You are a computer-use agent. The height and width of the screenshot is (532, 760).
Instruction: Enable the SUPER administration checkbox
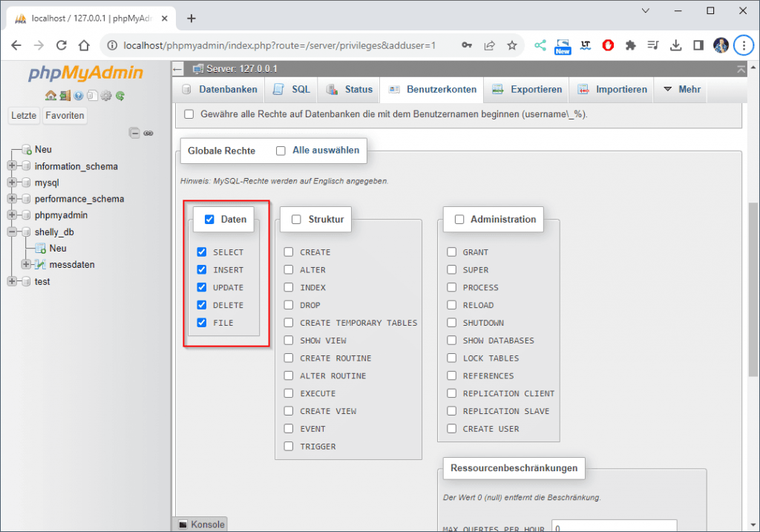[451, 270]
